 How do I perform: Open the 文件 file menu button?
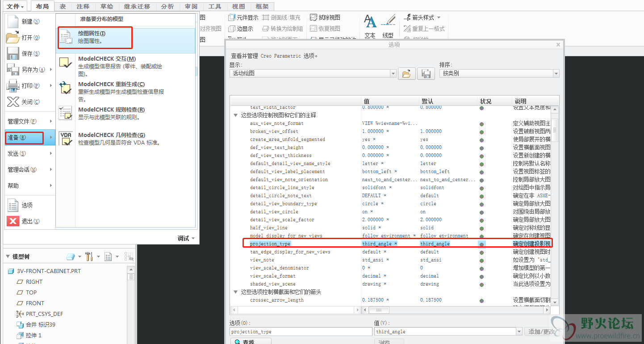15,6
